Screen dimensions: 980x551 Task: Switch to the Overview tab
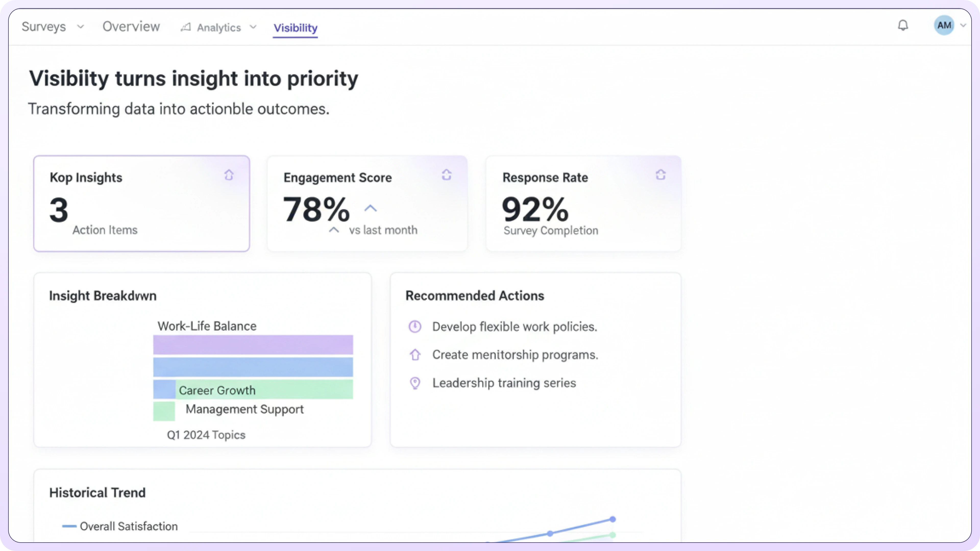(x=131, y=27)
